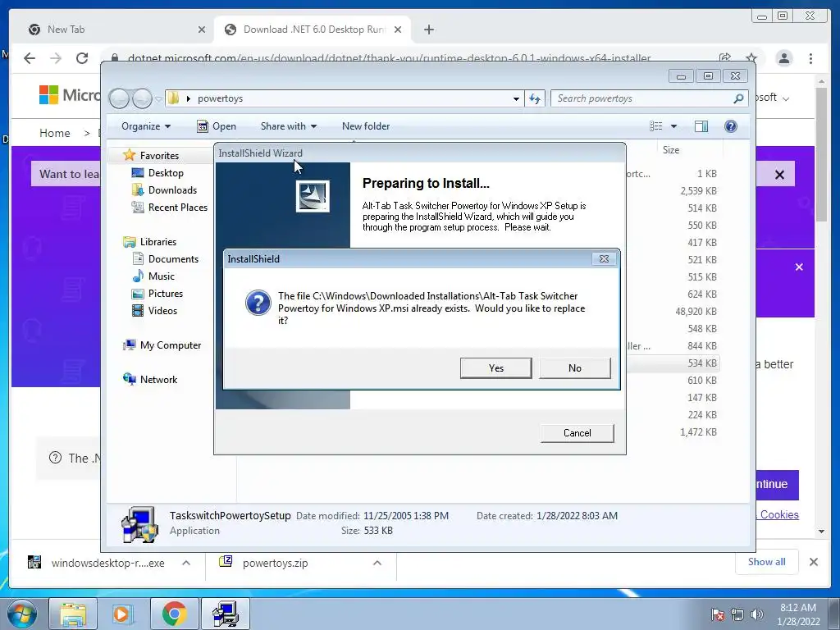Go back in Chrome
This screenshot has height=630, width=840.
click(30, 58)
